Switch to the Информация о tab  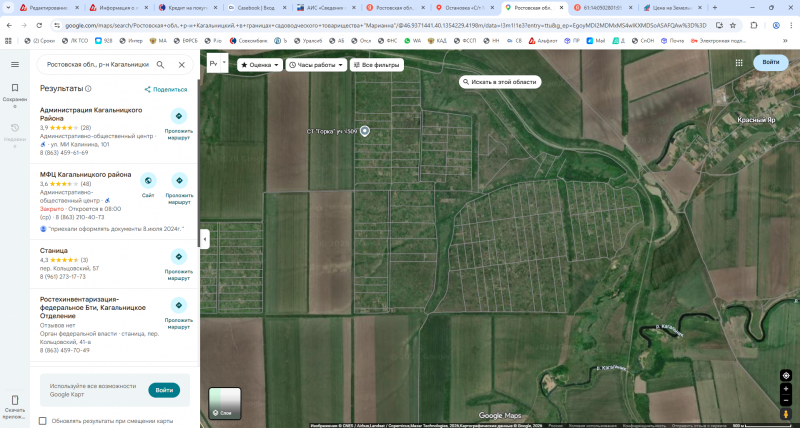coord(118,8)
